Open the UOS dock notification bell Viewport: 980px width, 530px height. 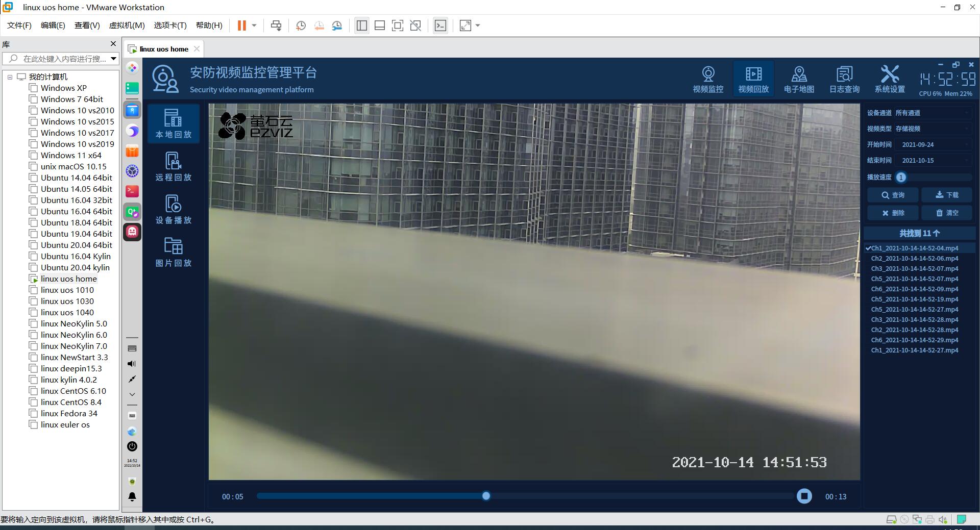click(132, 497)
